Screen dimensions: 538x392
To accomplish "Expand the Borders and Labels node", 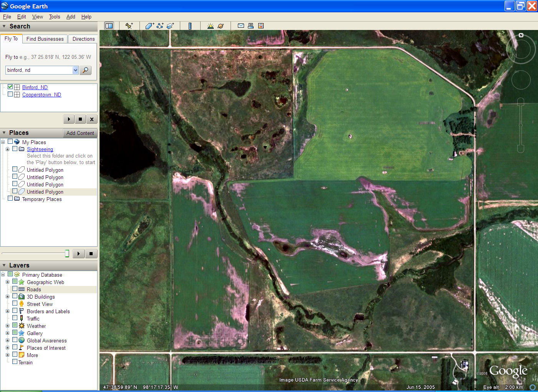I will pos(7,311).
